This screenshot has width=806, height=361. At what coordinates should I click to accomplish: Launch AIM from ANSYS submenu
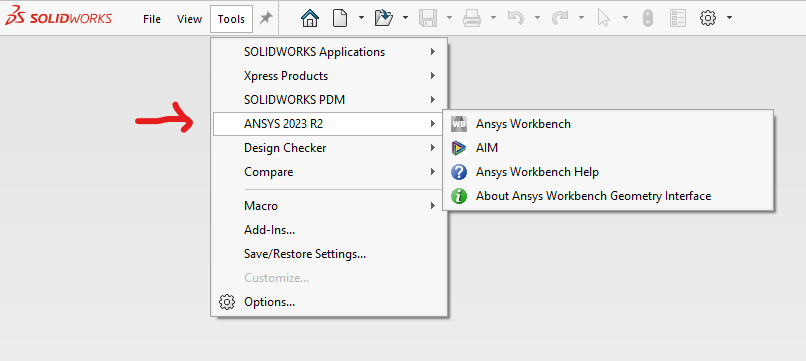[x=608, y=148]
